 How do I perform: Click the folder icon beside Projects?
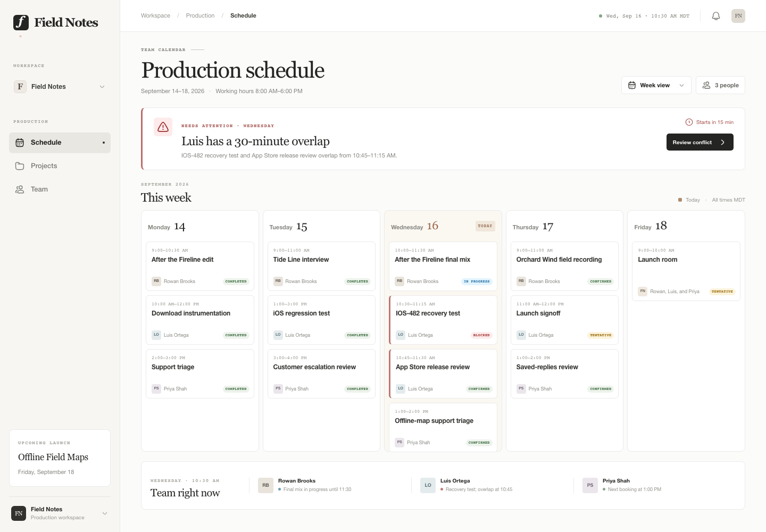click(20, 166)
